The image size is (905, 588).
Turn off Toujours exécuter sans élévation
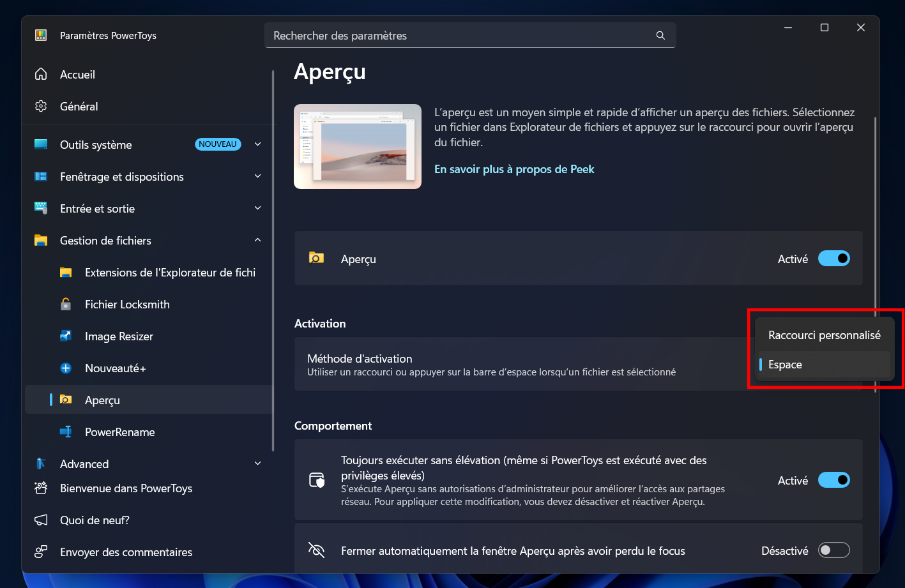834,480
